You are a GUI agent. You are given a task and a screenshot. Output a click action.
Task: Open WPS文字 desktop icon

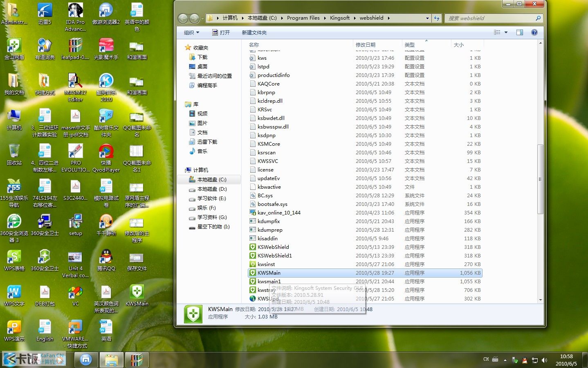pyautogui.click(x=14, y=296)
